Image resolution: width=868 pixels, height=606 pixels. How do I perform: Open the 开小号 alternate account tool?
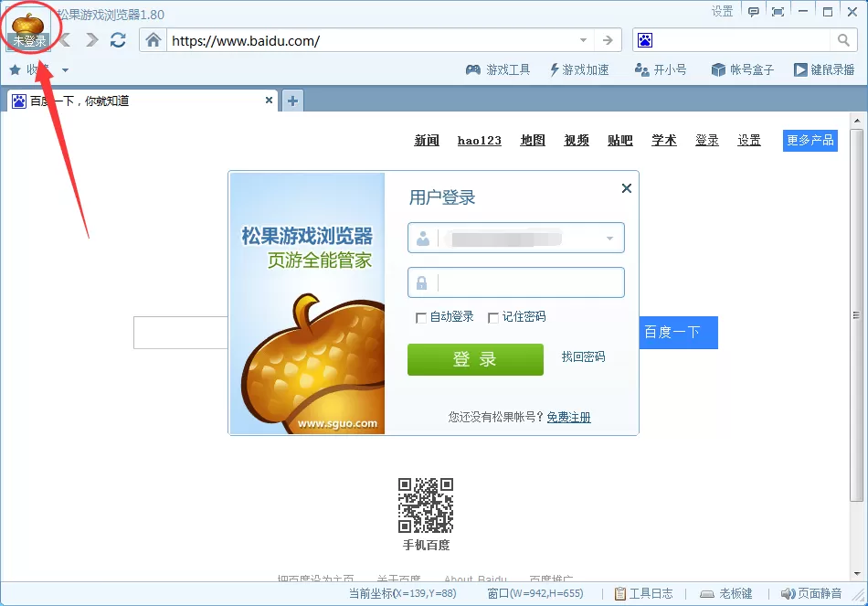tap(661, 69)
